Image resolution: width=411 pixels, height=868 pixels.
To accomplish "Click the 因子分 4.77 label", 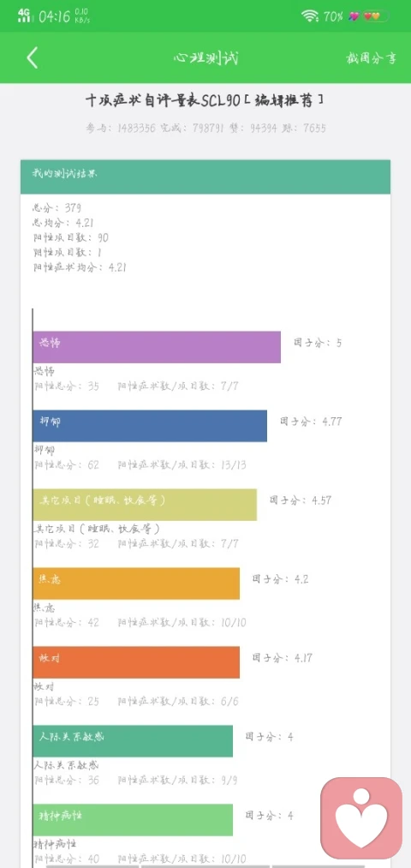I will [x=311, y=422].
